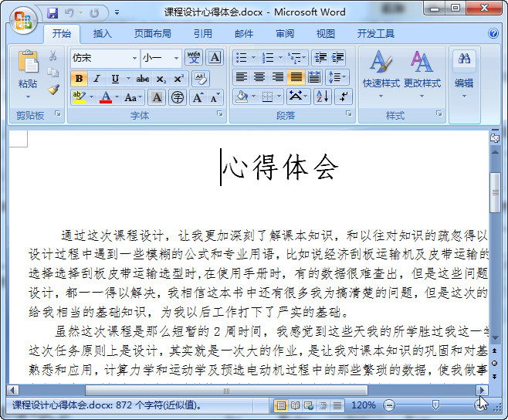Click the horizontal scrollbar thumb
This screenshot has height=420, width=508.
coord(226,390)
